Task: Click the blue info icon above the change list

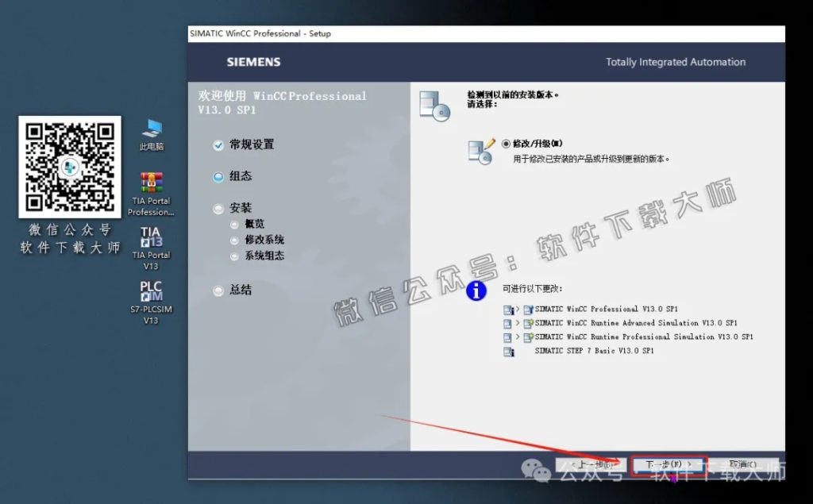Action: (475, 291)
